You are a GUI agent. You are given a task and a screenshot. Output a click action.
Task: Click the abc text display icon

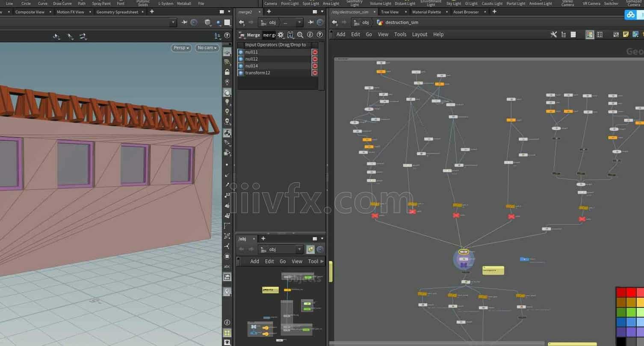227,266
